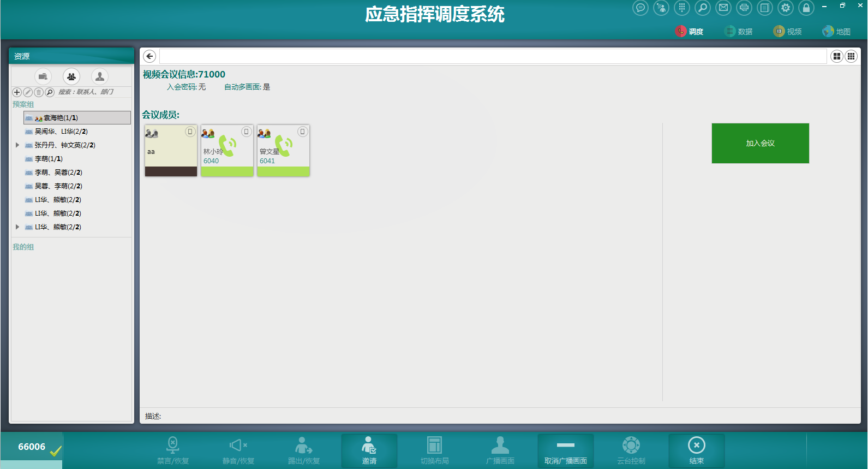Image resolution: width=868 pixels, height=469 pixels.
Task: Open the settings gear icon
Action: pos(785,8)
